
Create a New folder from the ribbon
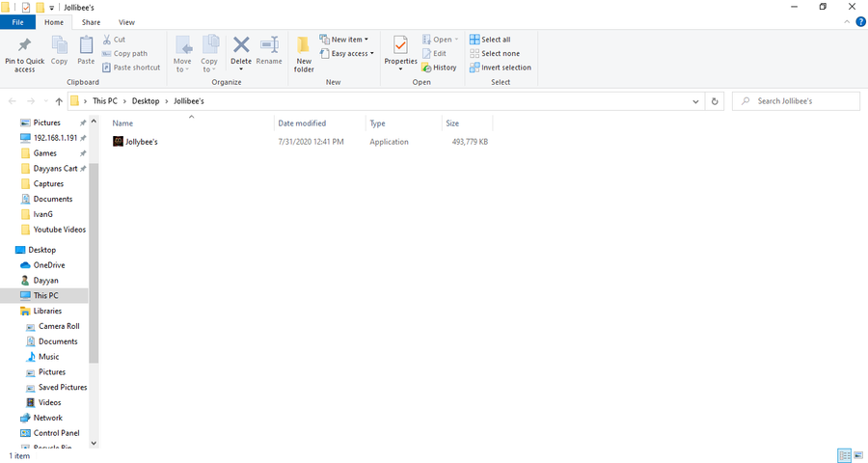click(x=304, y=54)
